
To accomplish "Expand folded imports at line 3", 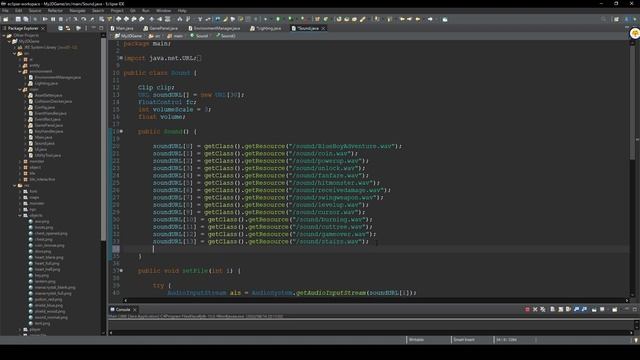I will 121,58.
